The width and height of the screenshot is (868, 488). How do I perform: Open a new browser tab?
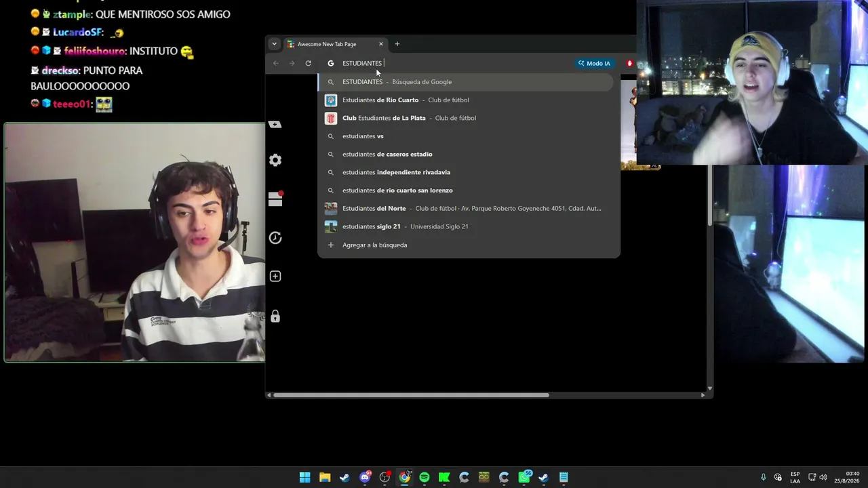pos(397,44)
